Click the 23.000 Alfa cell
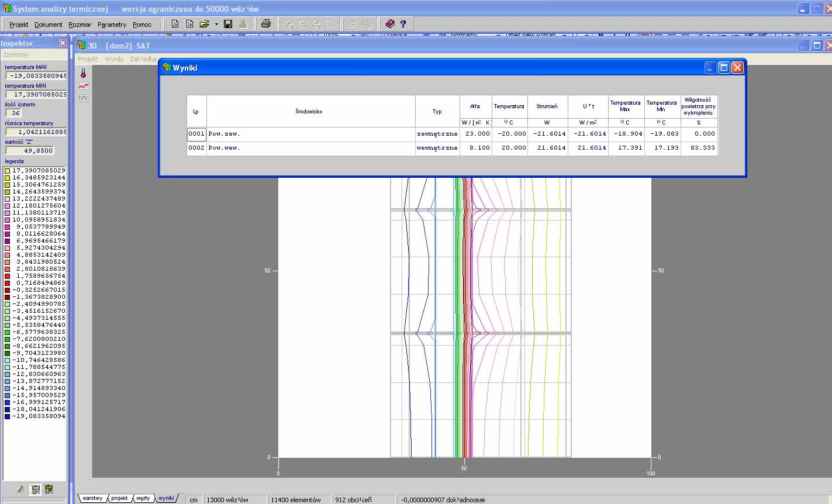The width and height of the screenshot is (832, 504). pos(476,134)
